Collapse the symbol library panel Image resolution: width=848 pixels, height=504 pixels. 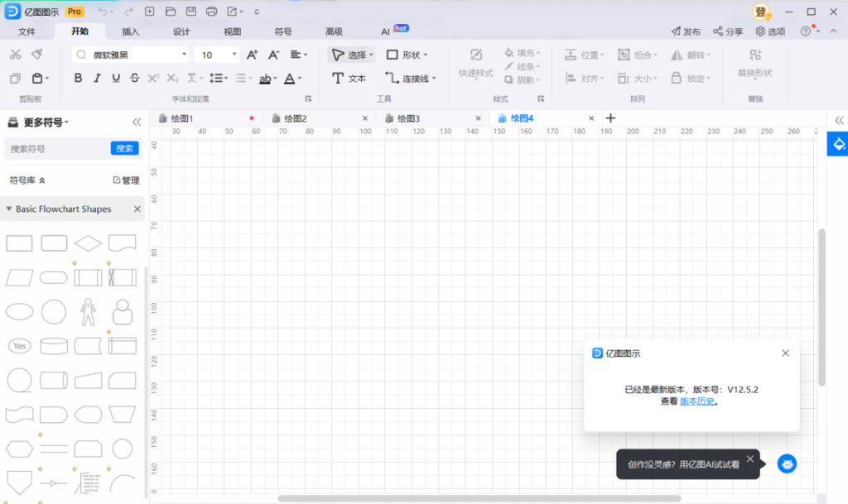tap(137, 122)
